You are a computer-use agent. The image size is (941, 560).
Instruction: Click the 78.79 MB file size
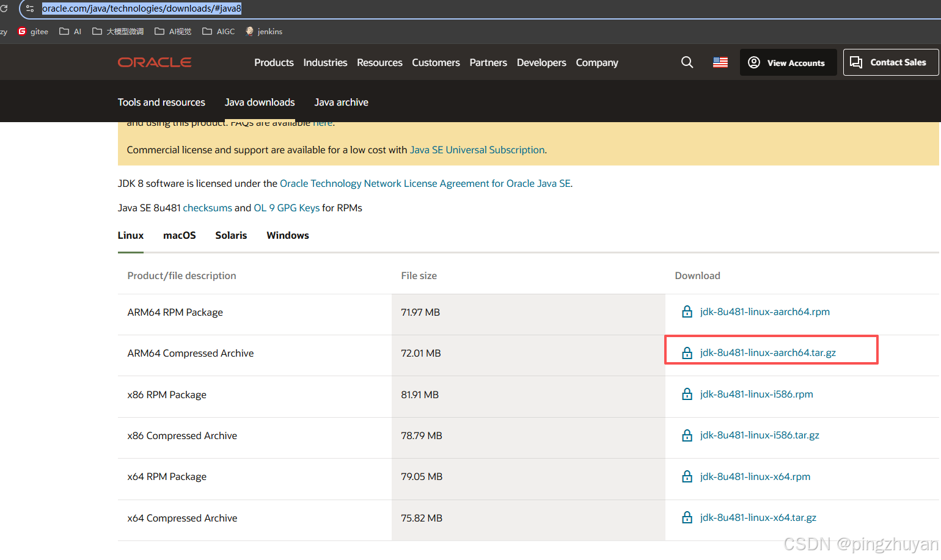[x=422, y=435]
